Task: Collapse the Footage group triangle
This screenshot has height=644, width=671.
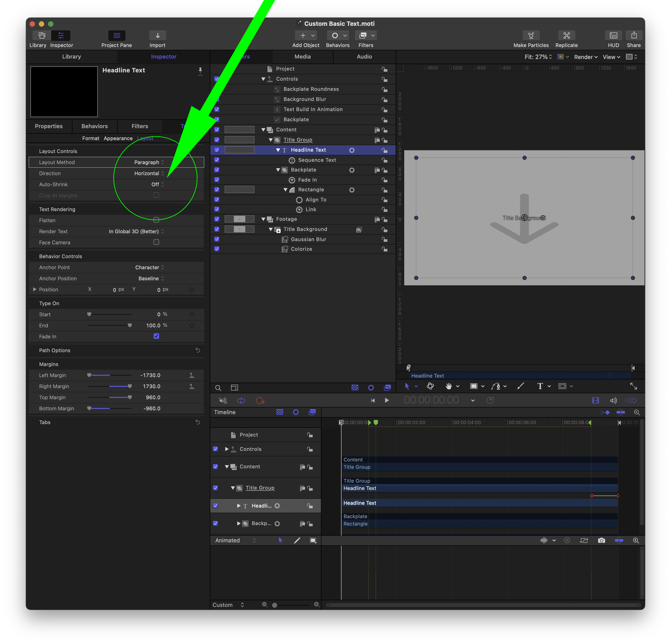Action: [263, 219]
